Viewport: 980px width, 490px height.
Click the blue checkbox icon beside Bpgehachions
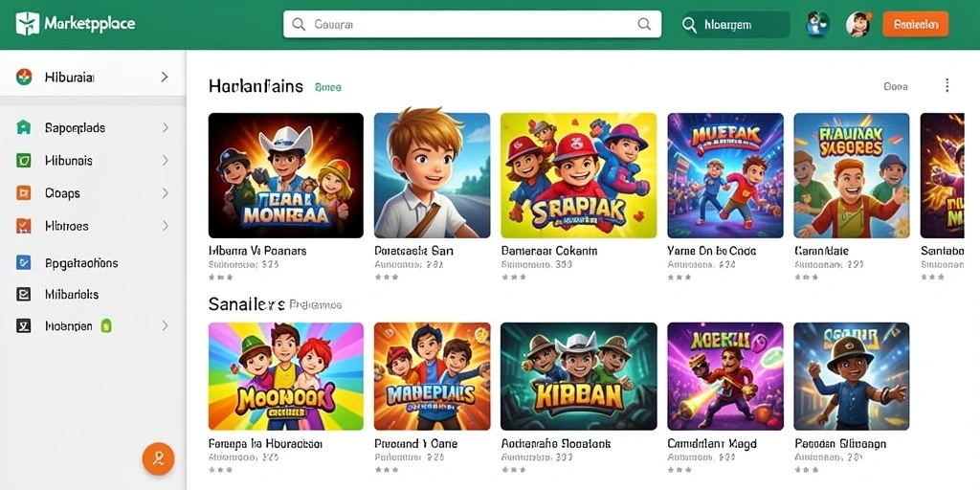coord(23,262)
